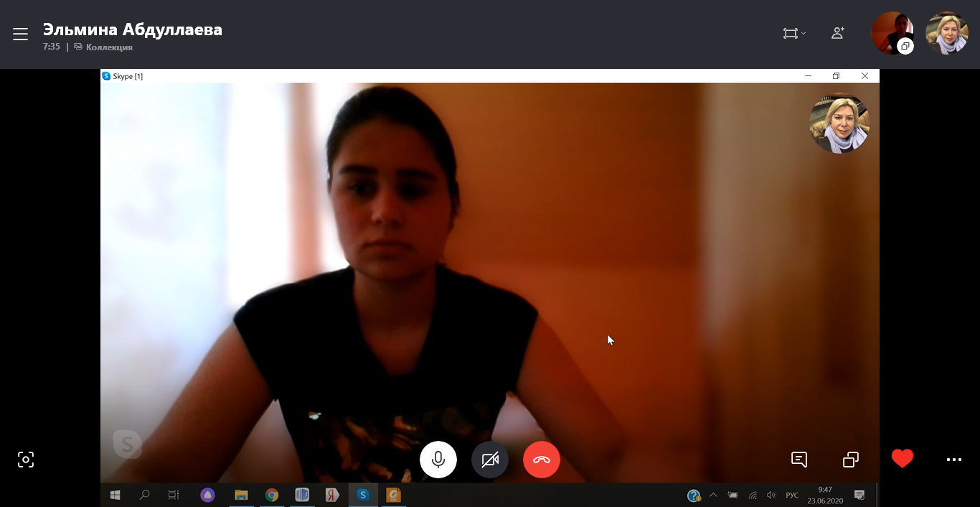Expand the switch view layout dropdown
This screenshot has width=980, height=507.
click(793, 33)
